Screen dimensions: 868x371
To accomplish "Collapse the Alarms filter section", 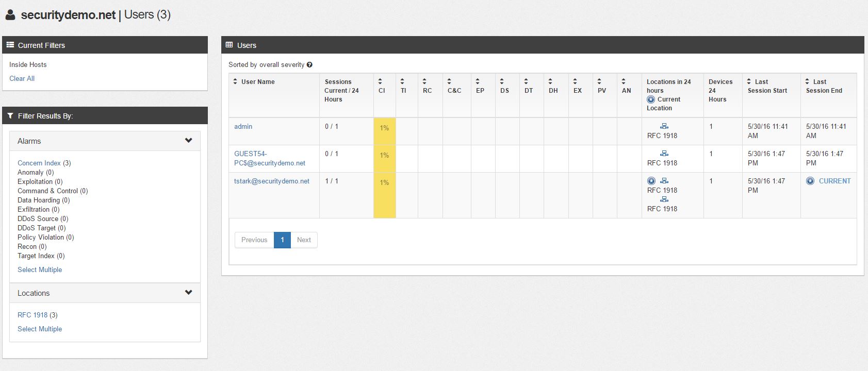I will click(188, 141).
